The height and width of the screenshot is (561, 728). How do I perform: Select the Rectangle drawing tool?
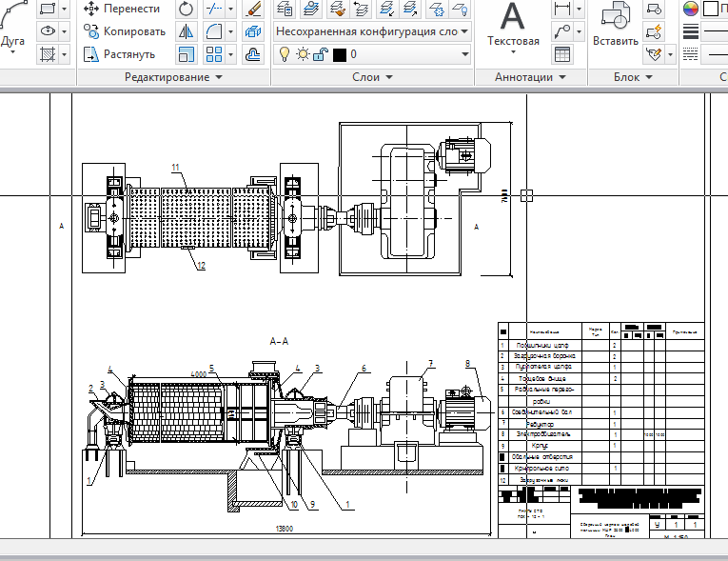[48, 9]
